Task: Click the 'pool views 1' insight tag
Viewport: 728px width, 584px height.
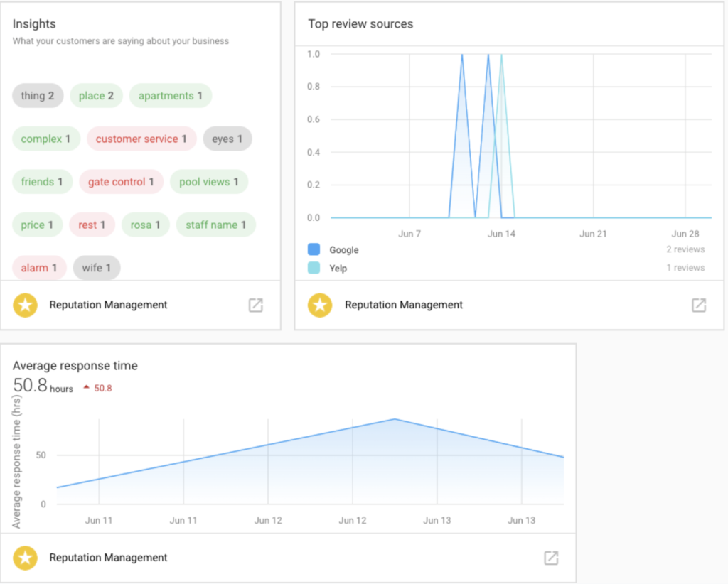Action: coord(209,182)
